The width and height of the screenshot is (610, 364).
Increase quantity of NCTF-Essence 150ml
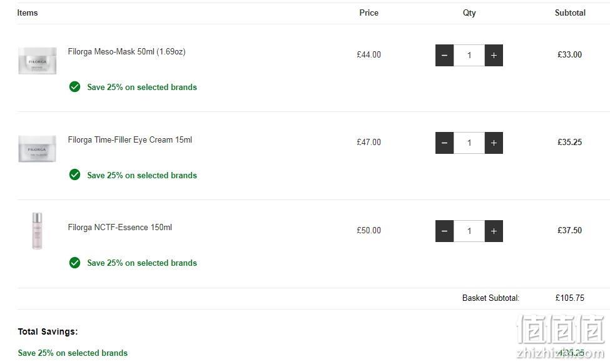[x=494, y=231]
